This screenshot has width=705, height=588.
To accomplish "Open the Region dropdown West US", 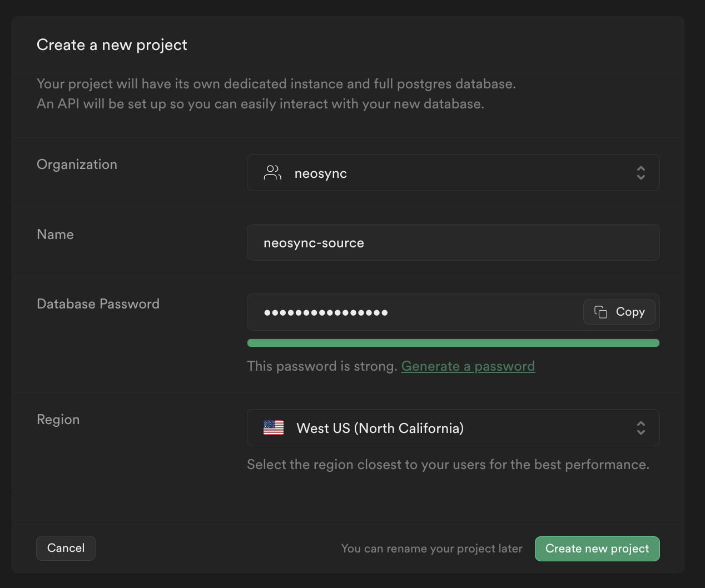I will click(x=453, y=427).
